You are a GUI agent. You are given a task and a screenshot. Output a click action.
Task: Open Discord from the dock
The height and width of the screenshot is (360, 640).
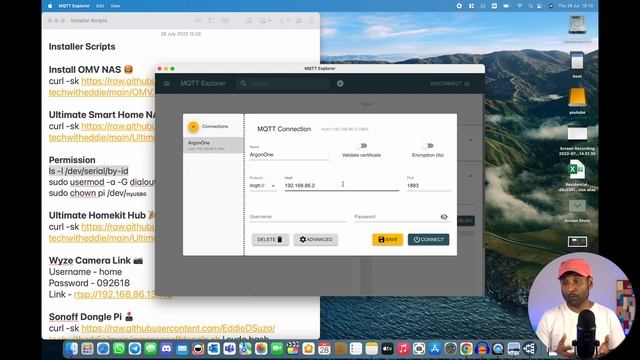tap(166, 349)
